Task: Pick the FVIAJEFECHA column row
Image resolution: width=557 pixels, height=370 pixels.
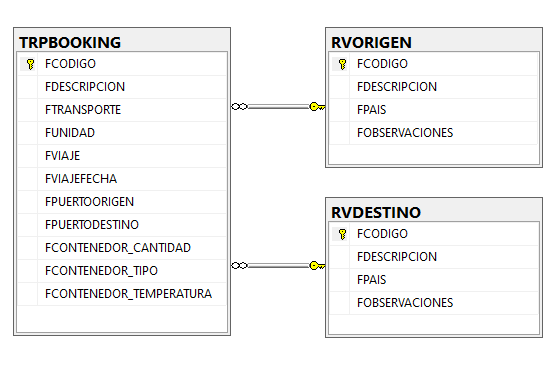Action: click(122, 179)
